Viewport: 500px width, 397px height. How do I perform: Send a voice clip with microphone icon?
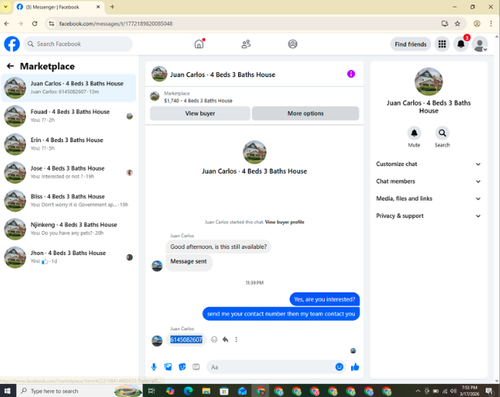[154, 367]
